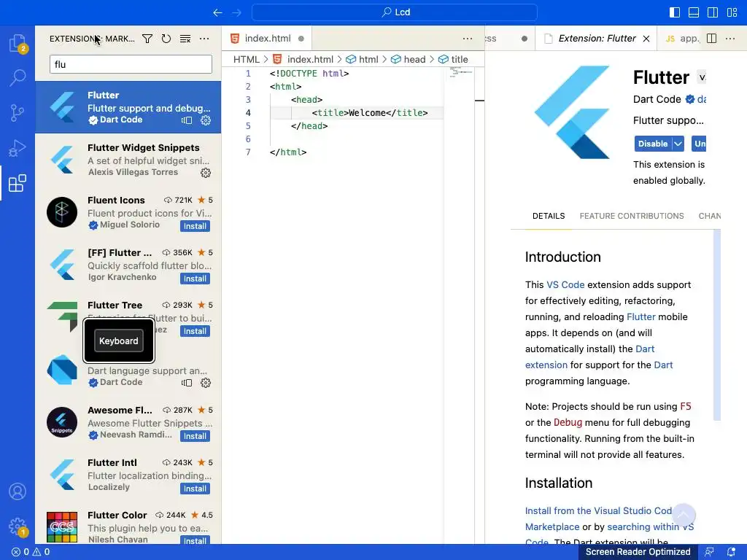Open the partially visible CHANGELOG tab
Screen dimensions: 747x560
(709, 216)
